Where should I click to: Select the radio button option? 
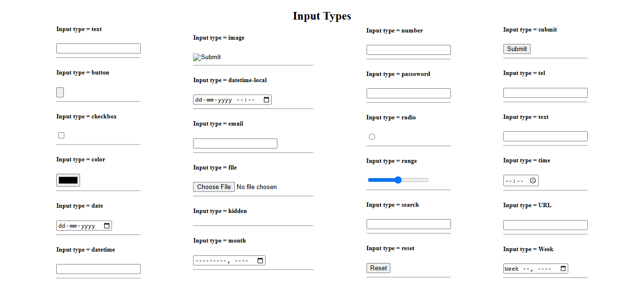coord(372,137)
